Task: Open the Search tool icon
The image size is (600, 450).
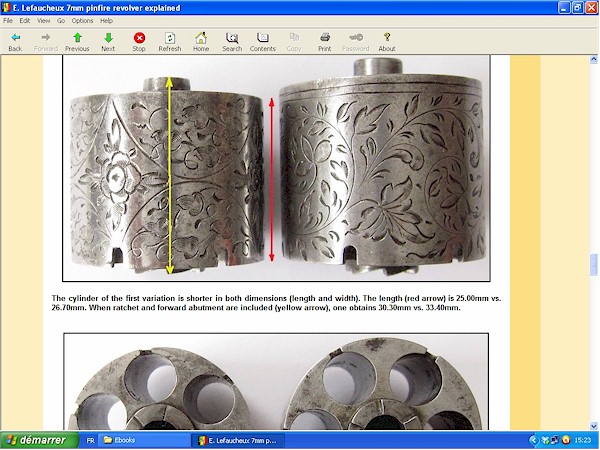Action: tap(232, 38)
